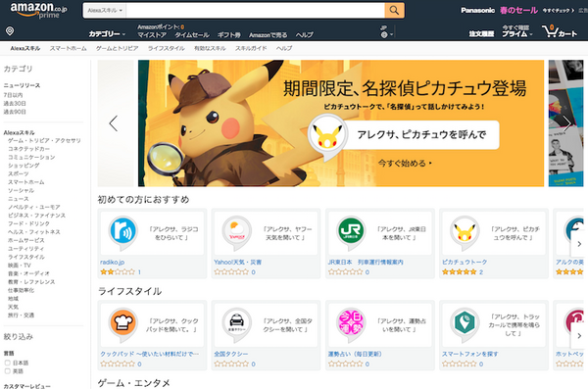588x389 pixels.
Task: Advance the ライフスタイル row with right arrow
Action: pyautogui.click(x=579, y=336)
